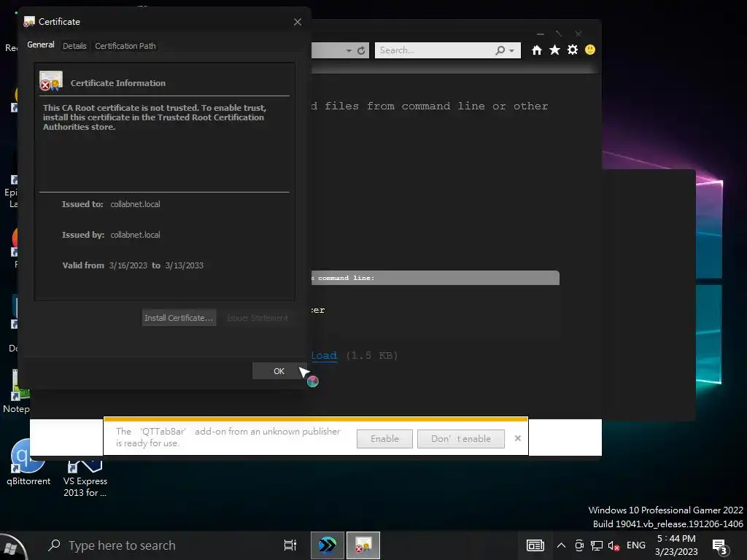Open Task View from taskbar

(x=290, y=545)
